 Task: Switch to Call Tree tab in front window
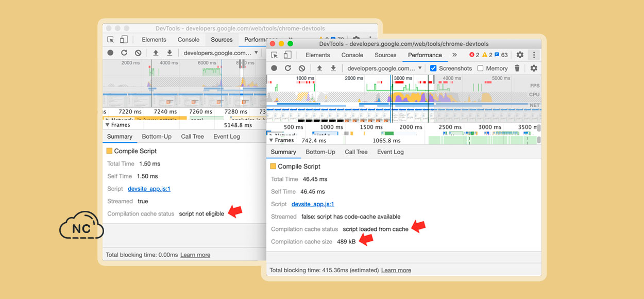[356, 152]
